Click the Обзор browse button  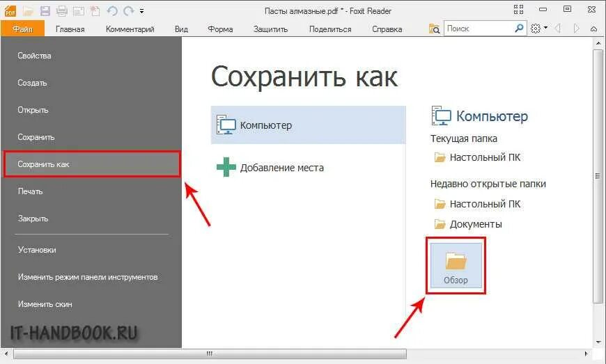coord(456,265)
